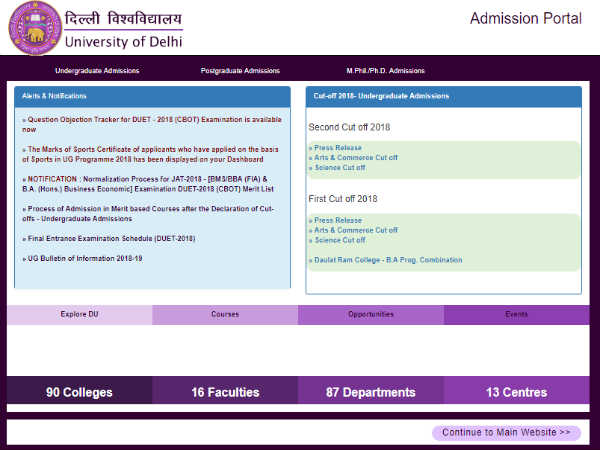Open Second Cut off Press Release

point(335,148)
